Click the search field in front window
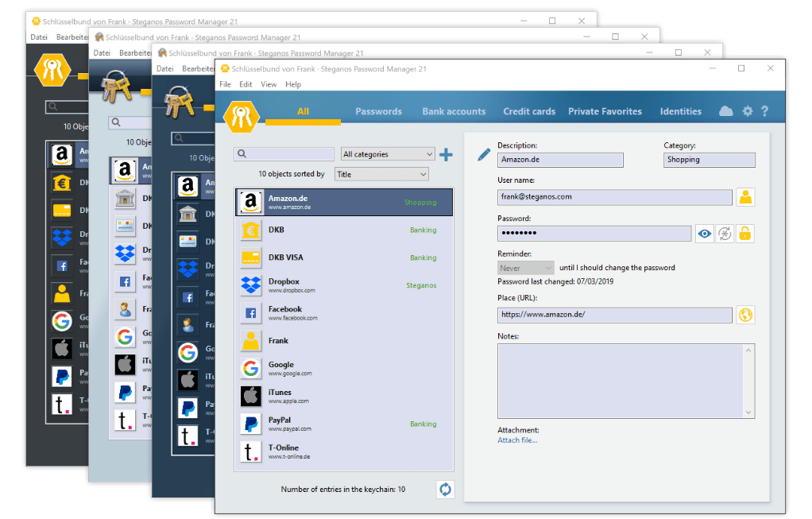Image resolution: width=812 pixels, height=519 pixels. [284, 154]
